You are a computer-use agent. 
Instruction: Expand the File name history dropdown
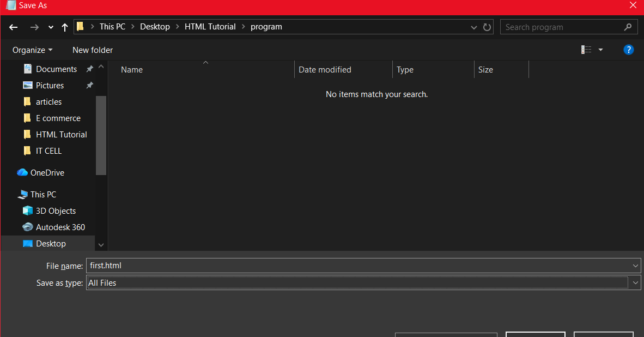pyautogui.click(x=635, y=266)
